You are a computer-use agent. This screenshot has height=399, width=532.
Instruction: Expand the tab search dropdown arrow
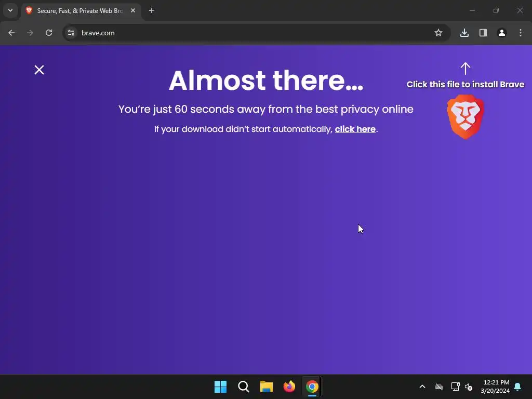point(10,10)
